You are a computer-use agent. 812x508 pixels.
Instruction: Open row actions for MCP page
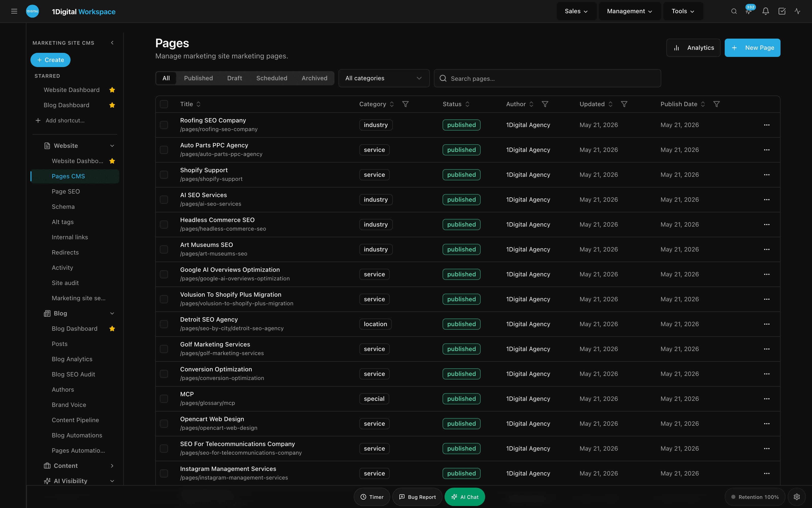point(767,399)
